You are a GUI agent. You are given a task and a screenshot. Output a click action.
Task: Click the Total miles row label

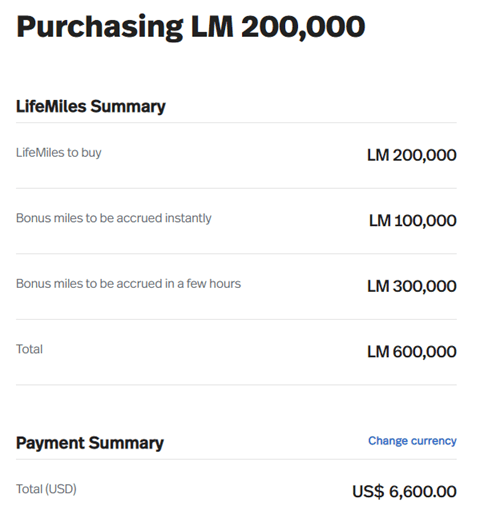pyautogui.click(x=29, y=349)
